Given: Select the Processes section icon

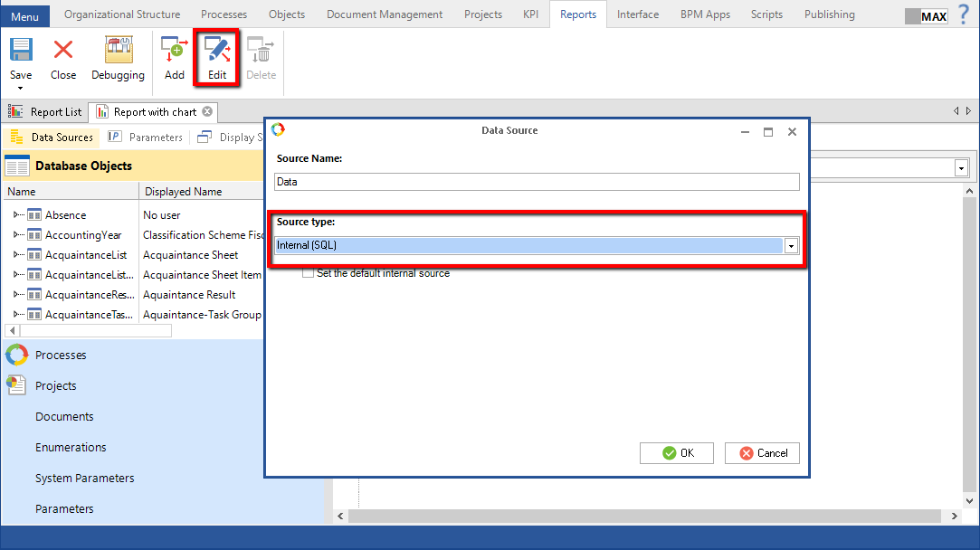Looking at the screenshot, I should coord(17,355).
